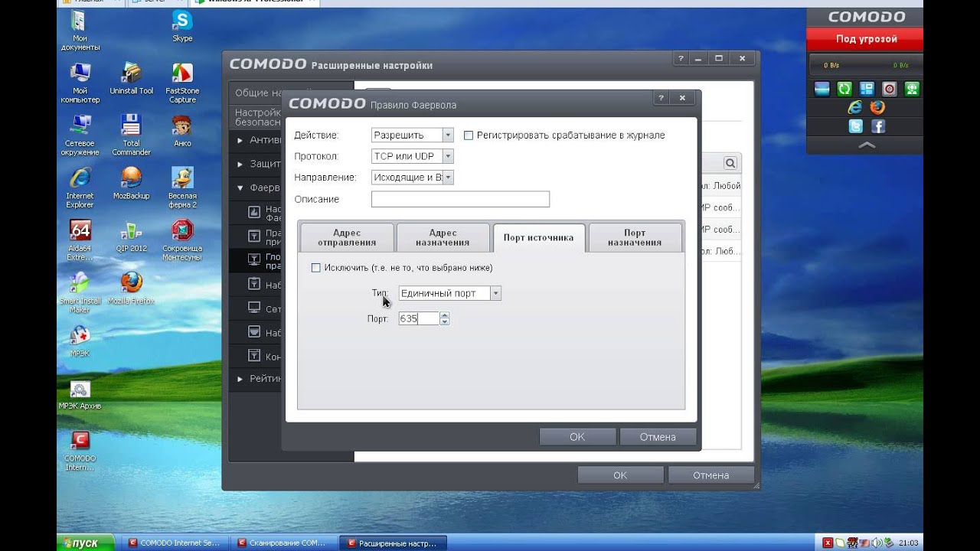Open Internet Explorer from COMODO widget
The width and height of the screenshot is (980, 551).
pos(855,107)
